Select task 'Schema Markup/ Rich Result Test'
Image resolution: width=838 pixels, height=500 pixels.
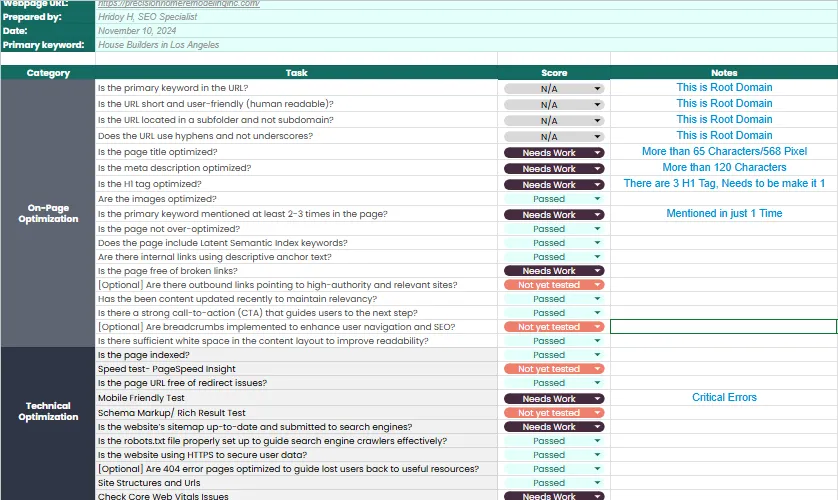297,412
